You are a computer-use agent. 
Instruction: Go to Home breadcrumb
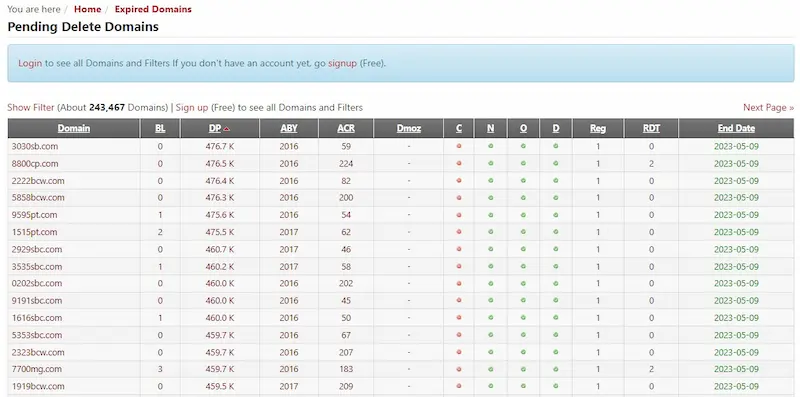click(87, 9)
